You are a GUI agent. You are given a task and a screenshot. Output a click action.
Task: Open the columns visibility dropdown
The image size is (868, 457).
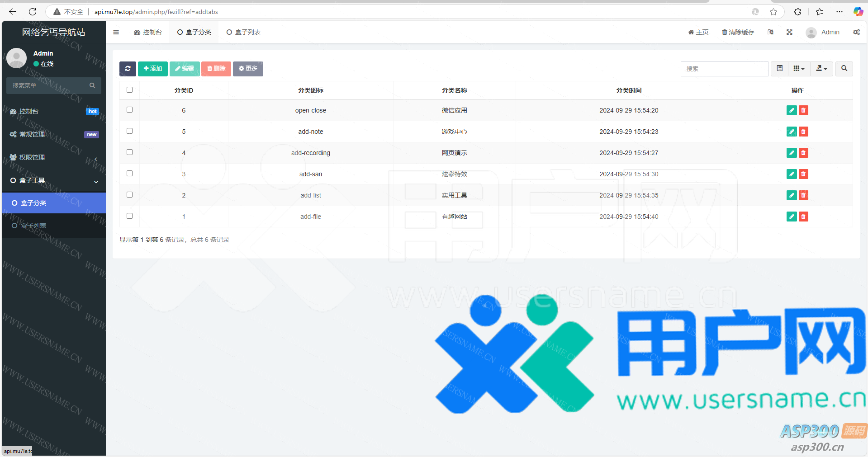point(799,69)
